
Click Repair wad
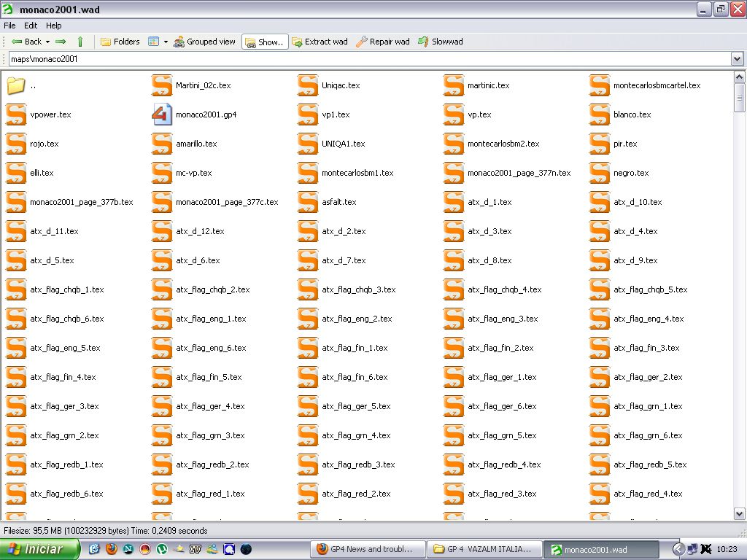click(383, 42)
